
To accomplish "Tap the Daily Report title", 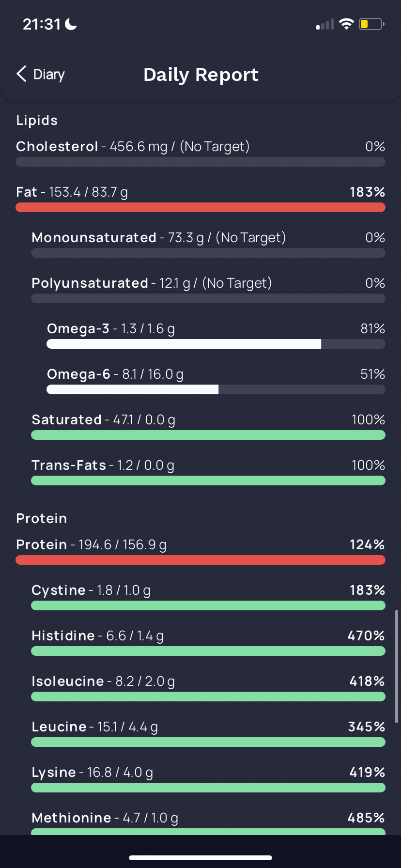I will pos(201,75).
